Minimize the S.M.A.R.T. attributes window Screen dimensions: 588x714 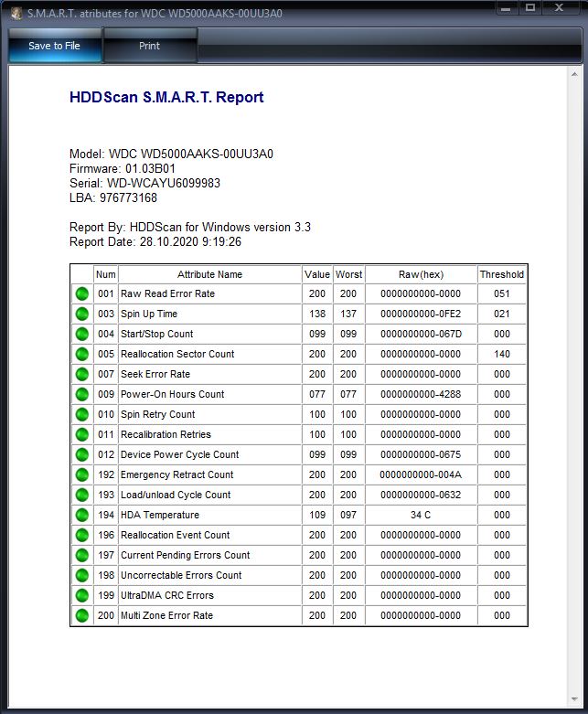(x=506, y=8)
